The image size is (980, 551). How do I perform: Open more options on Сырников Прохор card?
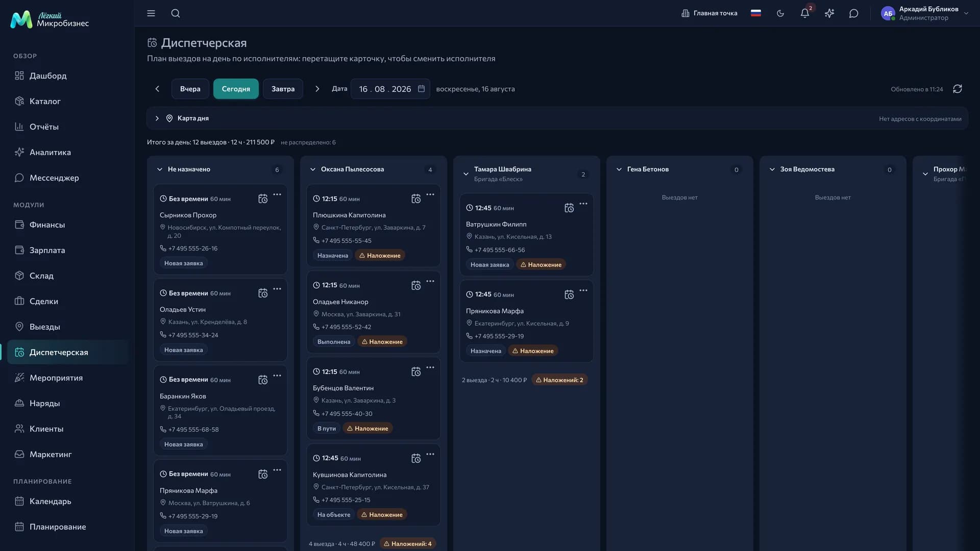[277, 194]
